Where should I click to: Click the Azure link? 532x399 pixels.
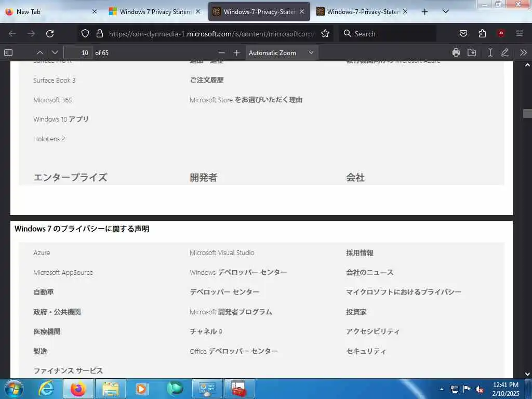(42, 253)
